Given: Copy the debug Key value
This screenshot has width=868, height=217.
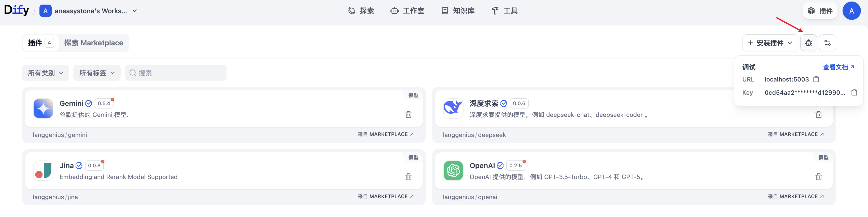Looking at the screenshot, I should coord(854,92).
